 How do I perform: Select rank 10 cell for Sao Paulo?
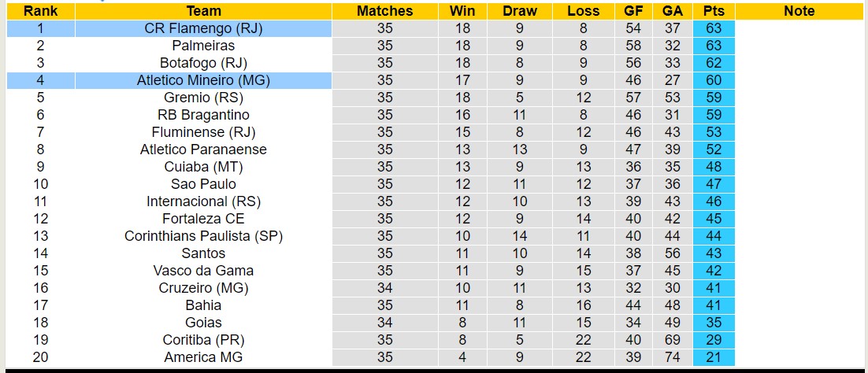pos(40,184)
